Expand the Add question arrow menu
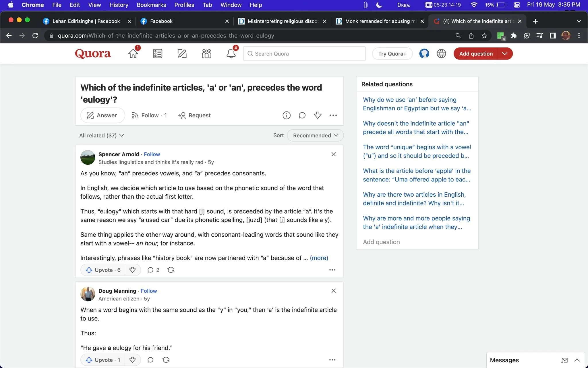588x368 pixels. 505,53
